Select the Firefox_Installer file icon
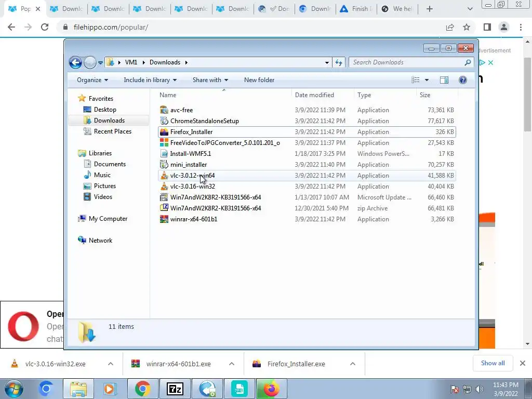532x399 pixels. click(x=164, y=132)
